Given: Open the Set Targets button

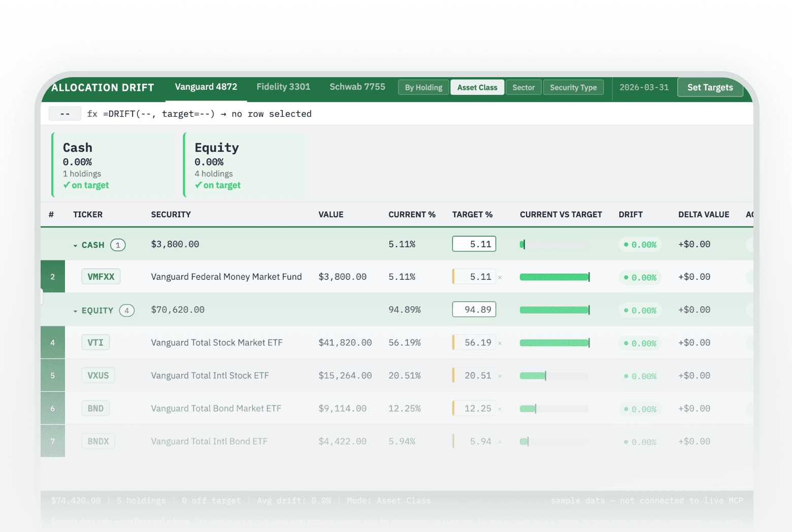Looking at the screenshot, I should coord(710,87).
